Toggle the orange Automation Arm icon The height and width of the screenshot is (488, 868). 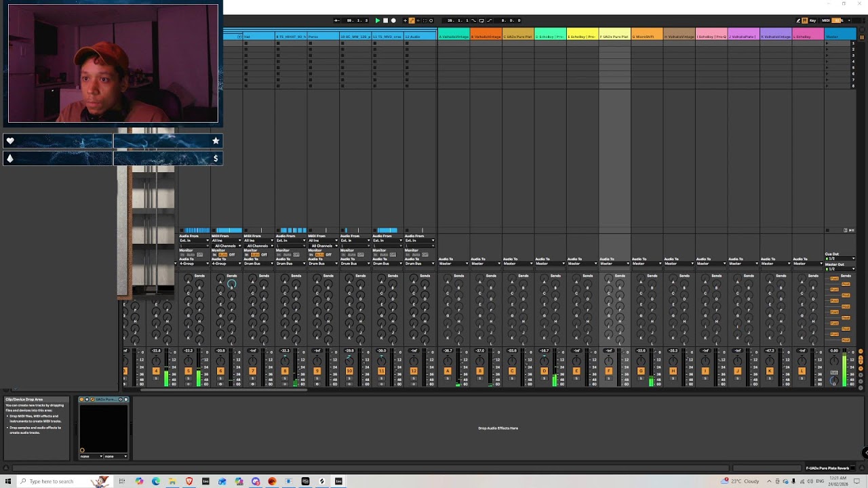(x=412, y=20)
